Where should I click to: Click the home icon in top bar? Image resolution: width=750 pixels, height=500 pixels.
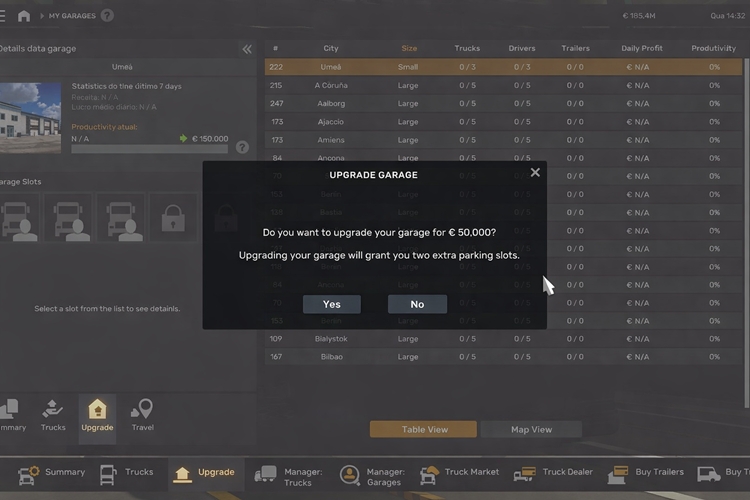(x=24, y=16)
